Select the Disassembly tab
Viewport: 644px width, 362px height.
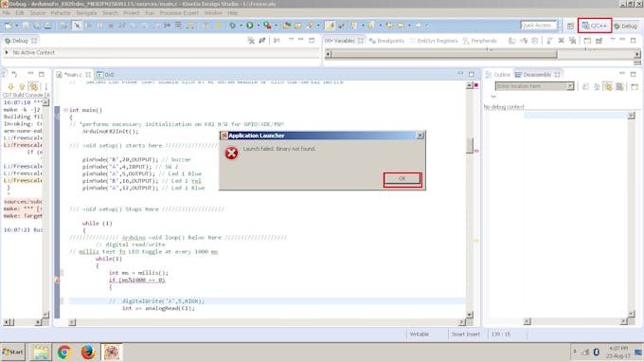(537, 75)
